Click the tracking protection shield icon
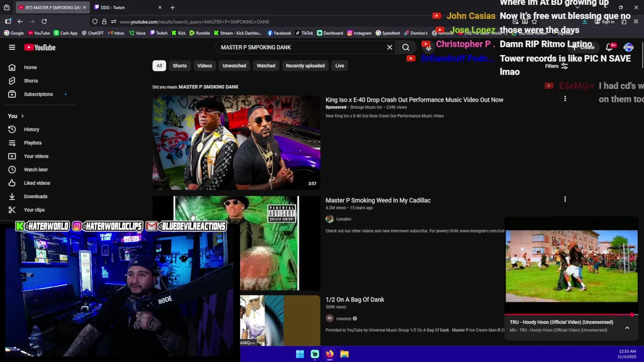Viewport: 644px width, 362px height. click(95, 22)
